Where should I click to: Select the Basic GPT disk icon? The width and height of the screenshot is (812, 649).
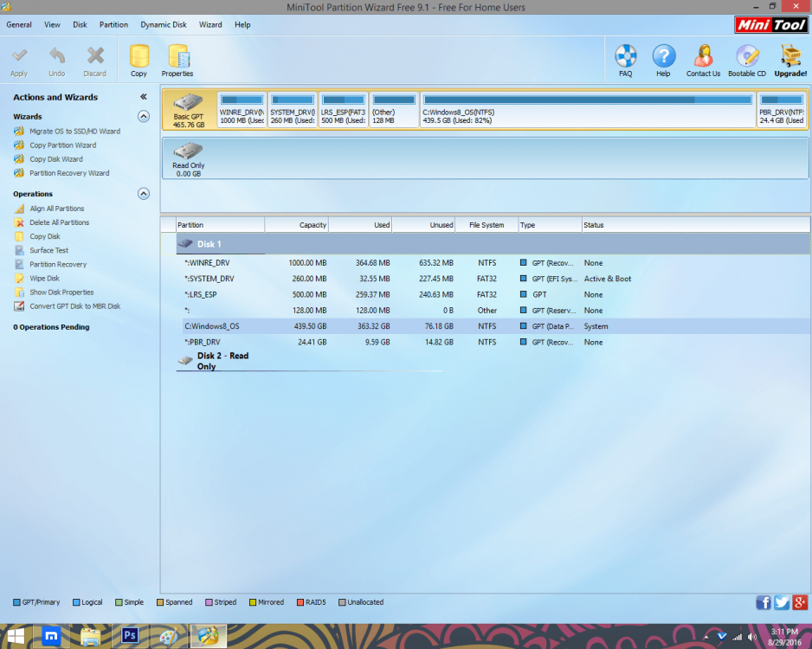(189, 102)
